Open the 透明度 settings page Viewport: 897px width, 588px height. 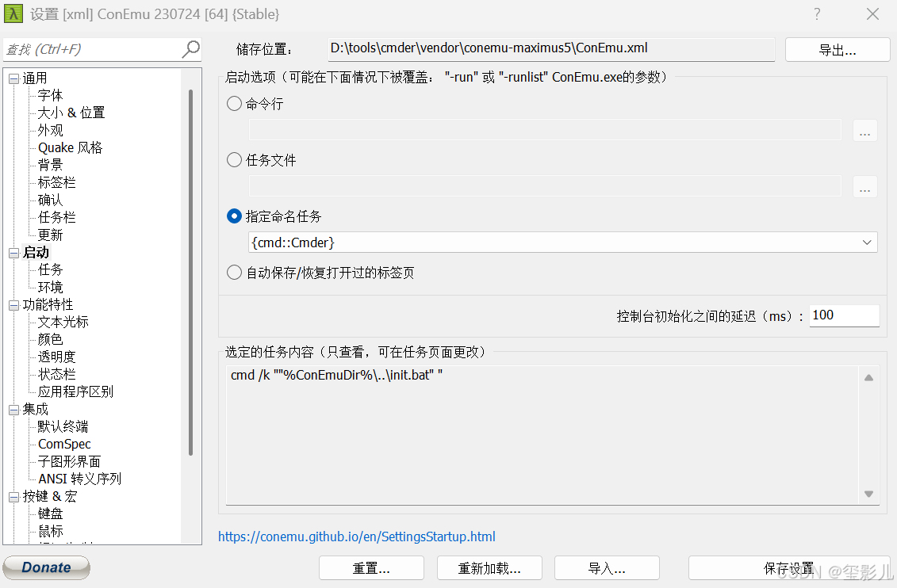(x=56, y=357)
